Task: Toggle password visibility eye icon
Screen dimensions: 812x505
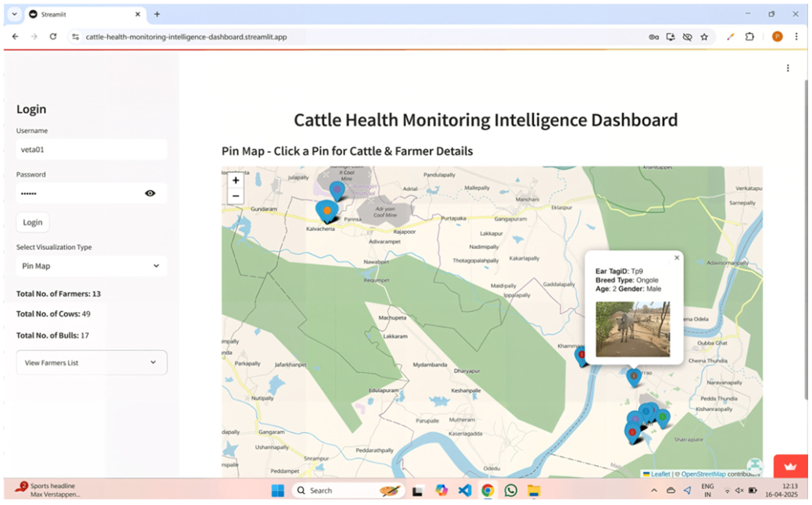Action: [x=150, y=193]
